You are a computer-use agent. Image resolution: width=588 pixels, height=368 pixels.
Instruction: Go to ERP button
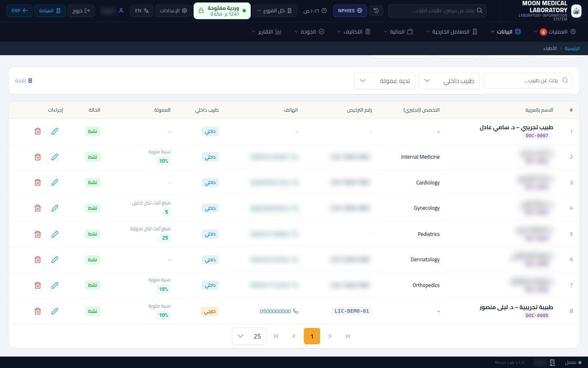(20, 11)
